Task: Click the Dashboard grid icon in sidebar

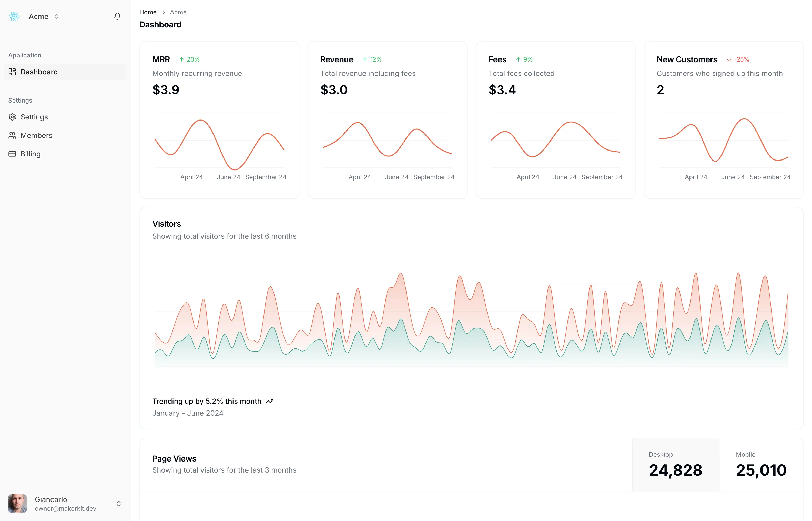Action: (x=13, y=72)
